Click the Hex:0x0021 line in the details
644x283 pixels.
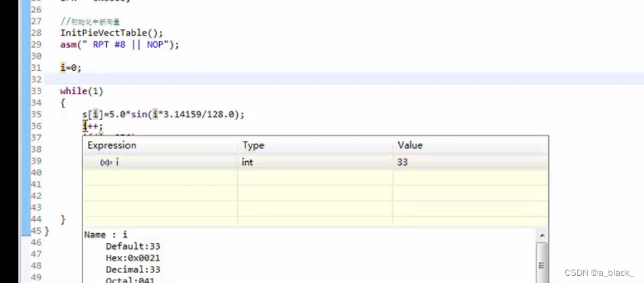132,258
